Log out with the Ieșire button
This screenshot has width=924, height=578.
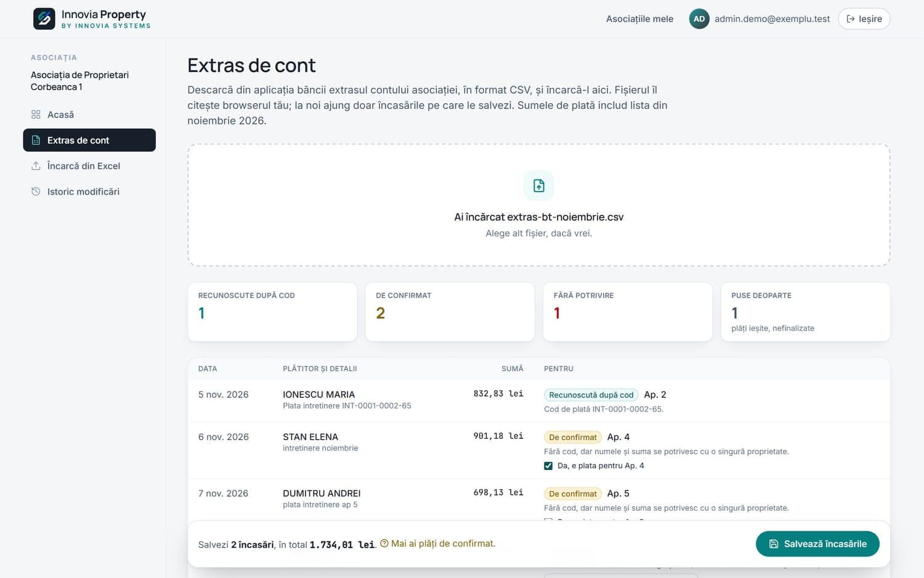pos(864,19)
